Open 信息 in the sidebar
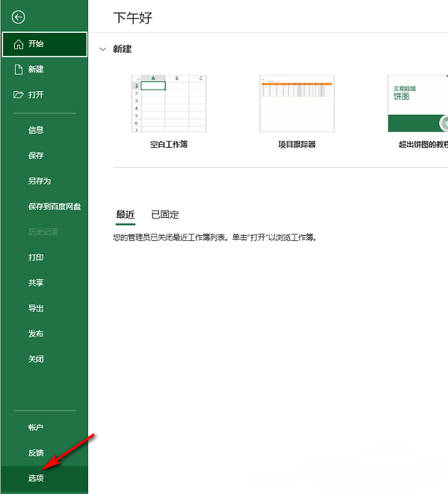Image resolution: width=448 pixels, height=494 pixels. click(36, 131)
